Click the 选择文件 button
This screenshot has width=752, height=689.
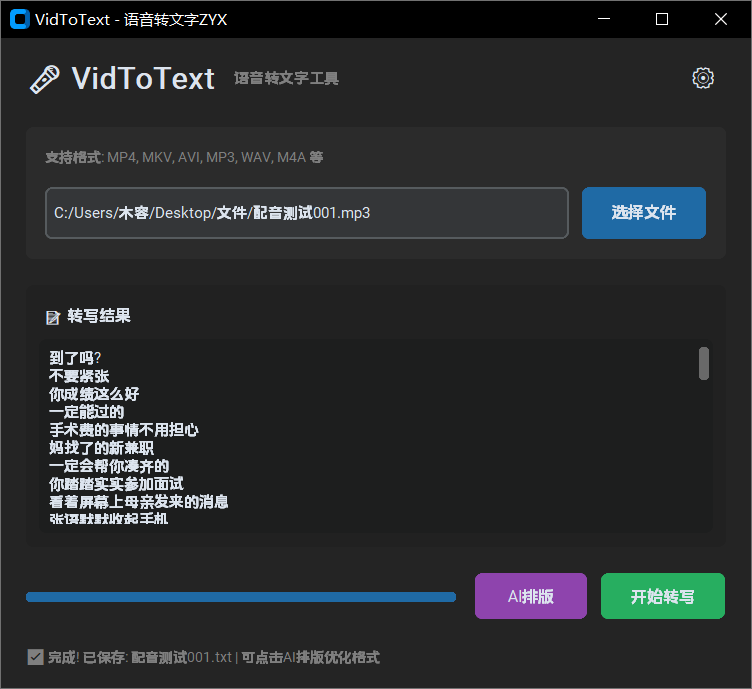644,213
